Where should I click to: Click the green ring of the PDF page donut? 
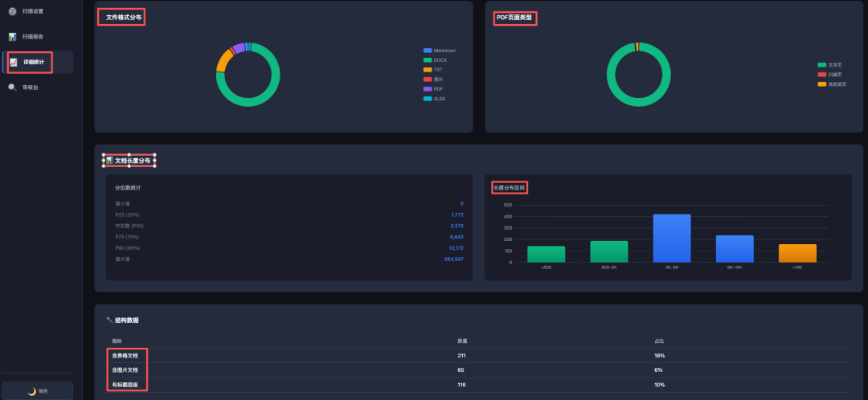(638, 102)
